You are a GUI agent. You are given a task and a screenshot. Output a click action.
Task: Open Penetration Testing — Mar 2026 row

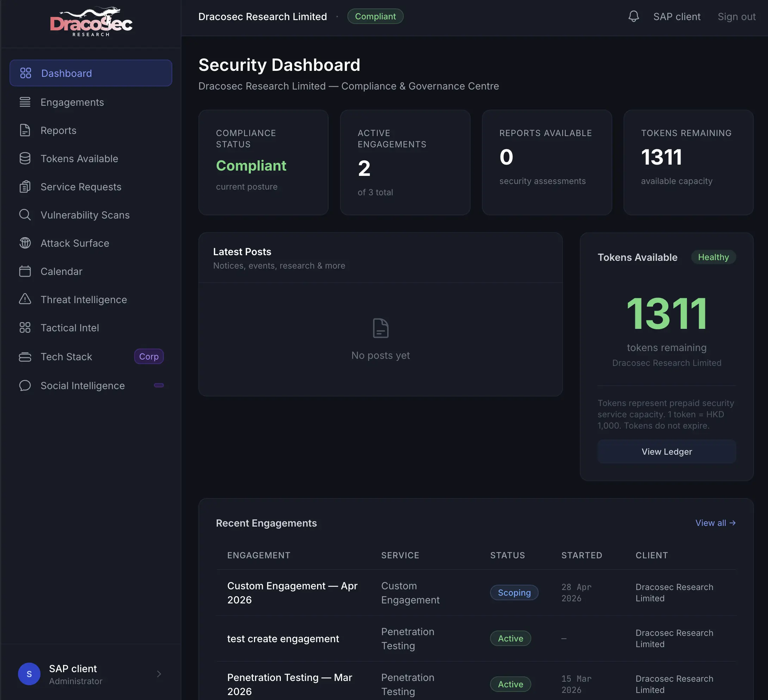tap(476, 681)
